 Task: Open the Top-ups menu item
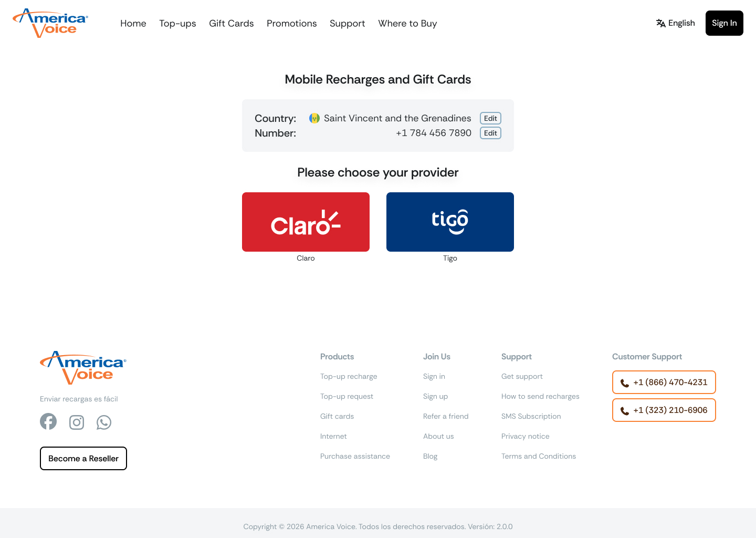[x=177, y=23]
